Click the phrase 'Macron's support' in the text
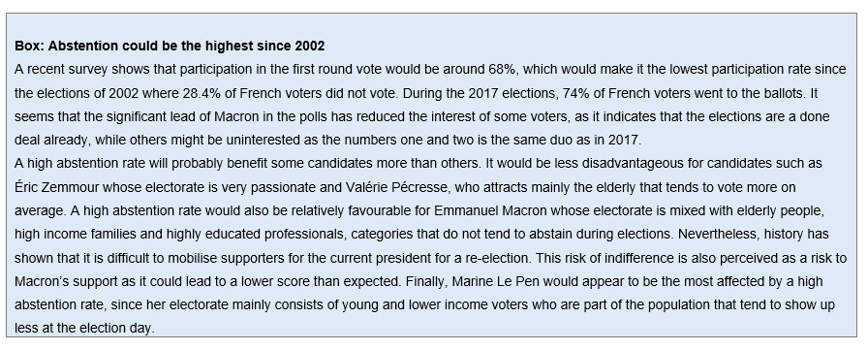 [x=67, y=281]
